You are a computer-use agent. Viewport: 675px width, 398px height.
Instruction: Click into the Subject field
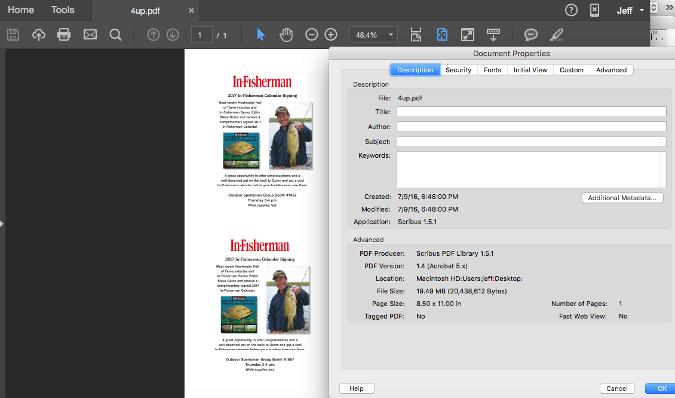coord(531,142)
